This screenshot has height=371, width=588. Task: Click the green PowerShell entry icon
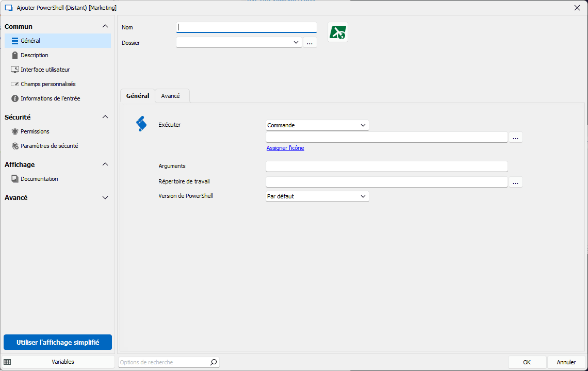pos(338,32)
